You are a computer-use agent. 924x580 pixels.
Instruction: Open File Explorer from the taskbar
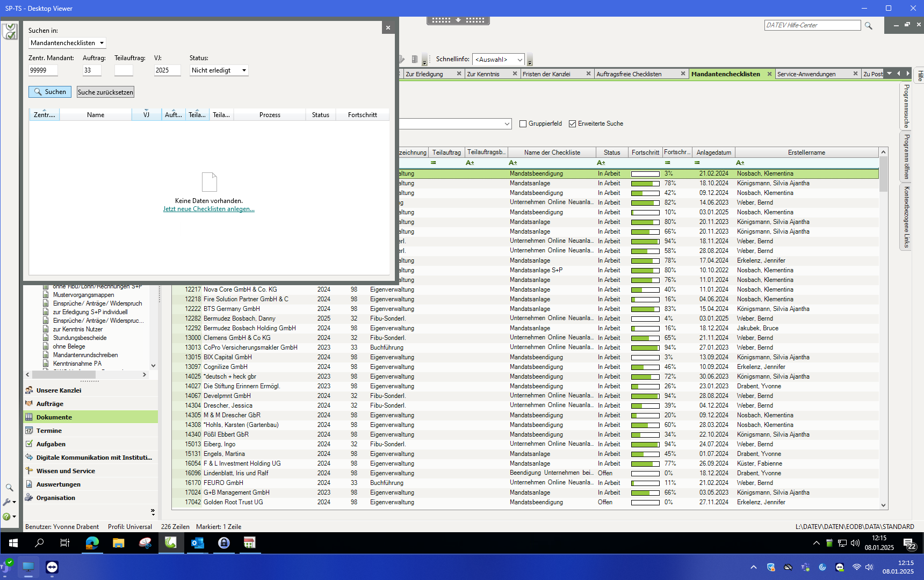click(x=119, y=543)
